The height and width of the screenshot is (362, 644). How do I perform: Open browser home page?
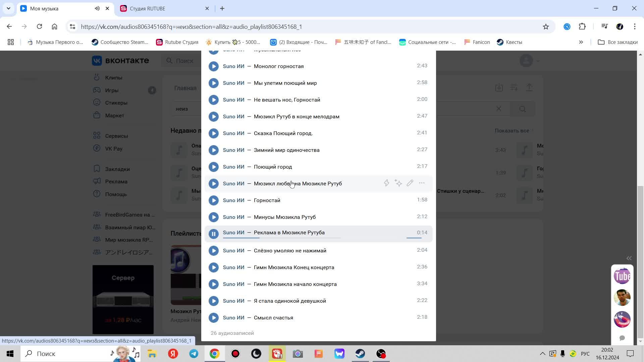pyautogui.click(x=54, y=26)
